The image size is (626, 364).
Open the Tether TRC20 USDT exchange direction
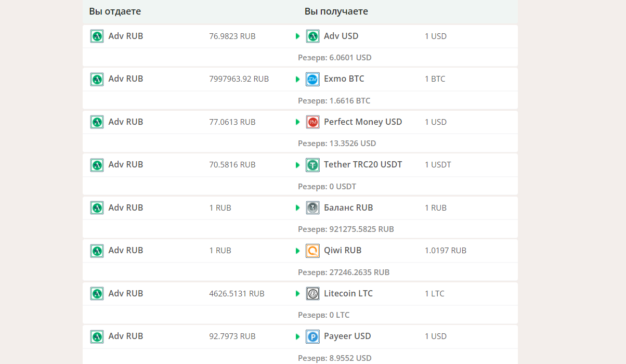click(x=300, y=174)
